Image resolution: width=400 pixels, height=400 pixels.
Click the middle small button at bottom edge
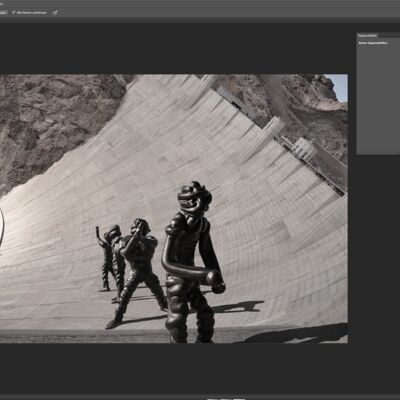(x=225, y=399)
